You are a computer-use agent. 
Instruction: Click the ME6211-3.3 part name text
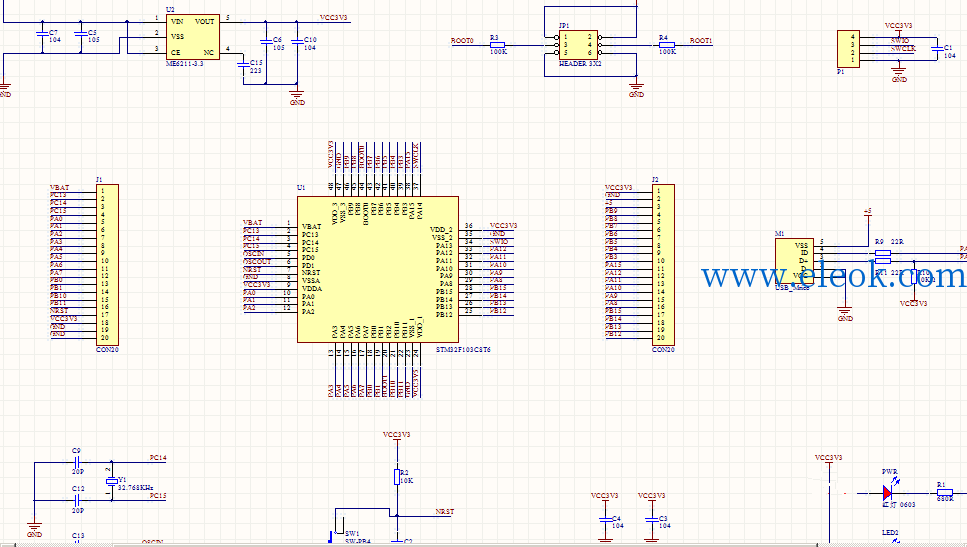click(184, 64)
